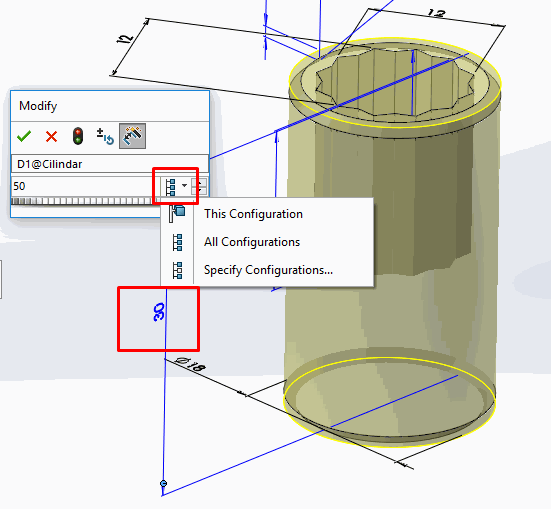
Task: Cancel the change with the red X
Action: point(51,136)
